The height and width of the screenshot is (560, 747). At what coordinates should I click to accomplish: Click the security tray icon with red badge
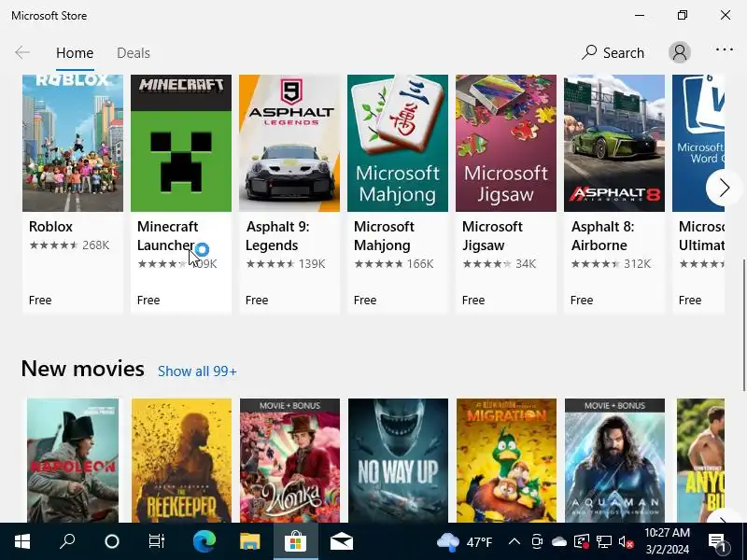point(582,542)
